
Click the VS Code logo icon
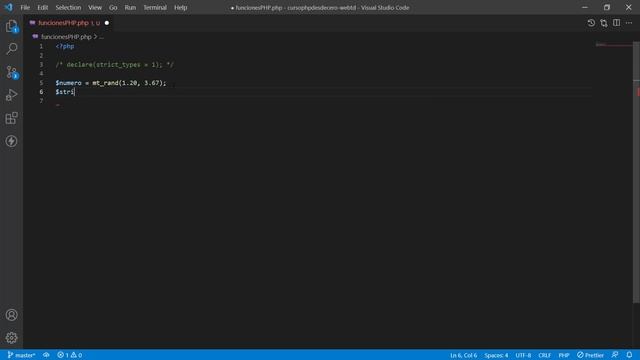click(x=9, y=7)
